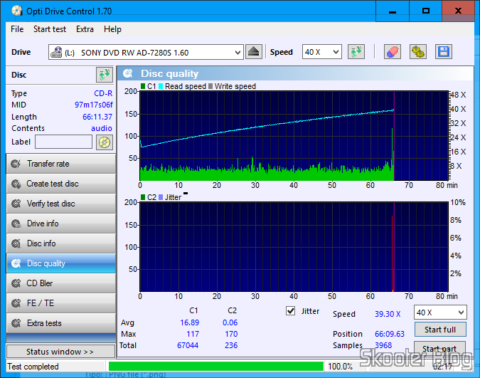Click the Jitter legend swatch
Viewport: 480px width, 378px height.
161,197
